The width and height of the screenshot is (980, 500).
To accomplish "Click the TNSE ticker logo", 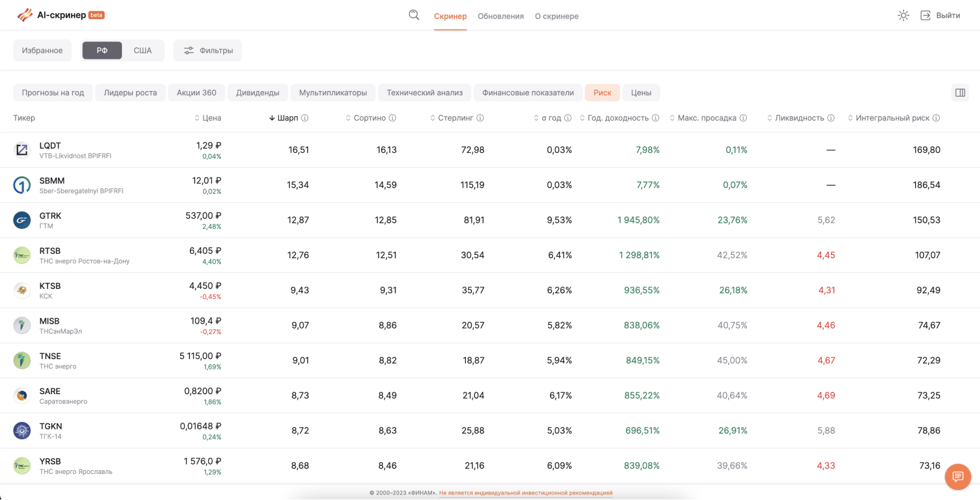I will pos(22,360).
